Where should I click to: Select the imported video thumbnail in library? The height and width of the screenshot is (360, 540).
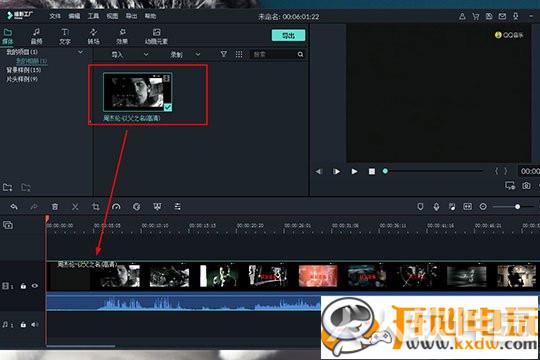pos(137,92)
